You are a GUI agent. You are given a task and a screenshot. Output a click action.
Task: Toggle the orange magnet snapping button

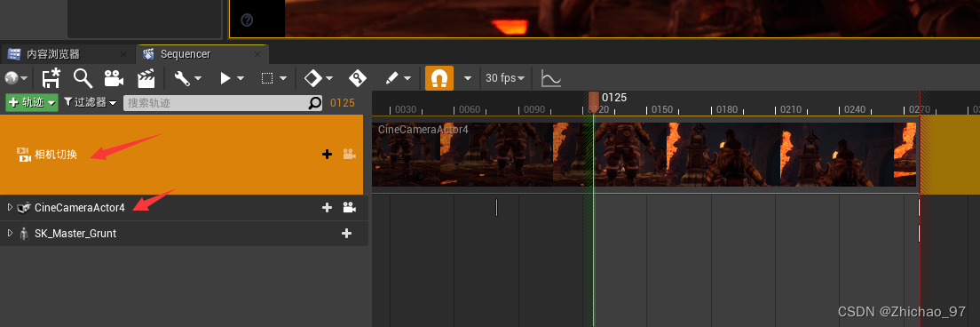439,78
